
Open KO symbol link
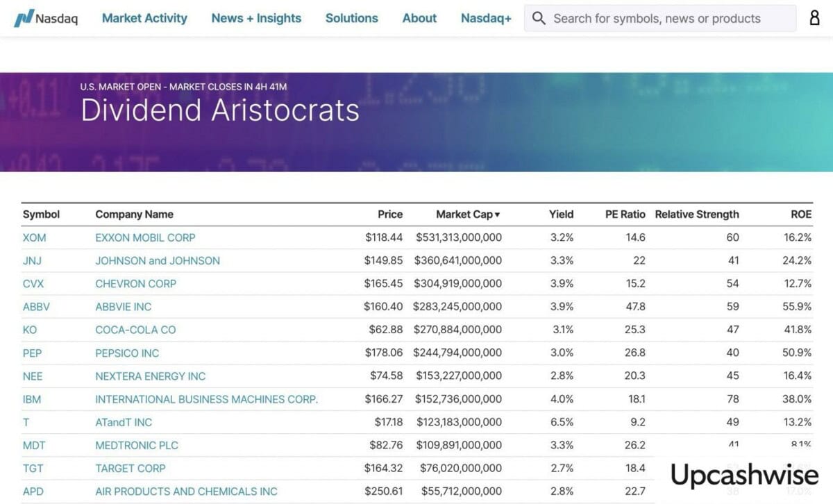(x=30, y=330)
